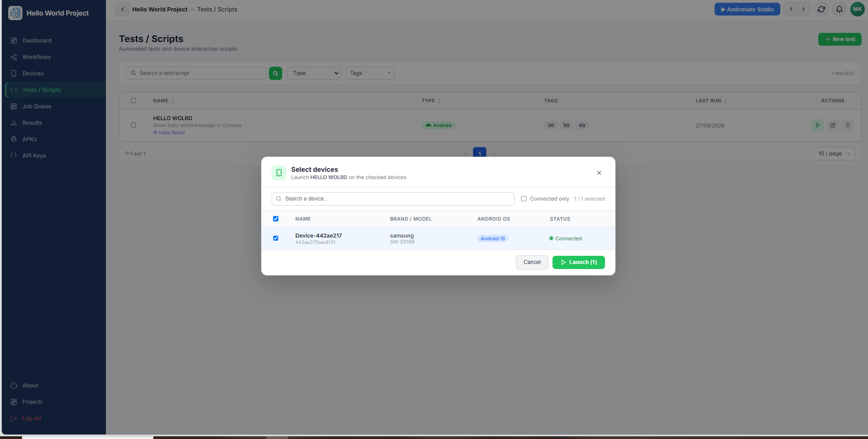Toggle select-all devices checkbox in dialog
This screenshot has width=868, height=439.
pyautogui.click(x=276, y=219)
